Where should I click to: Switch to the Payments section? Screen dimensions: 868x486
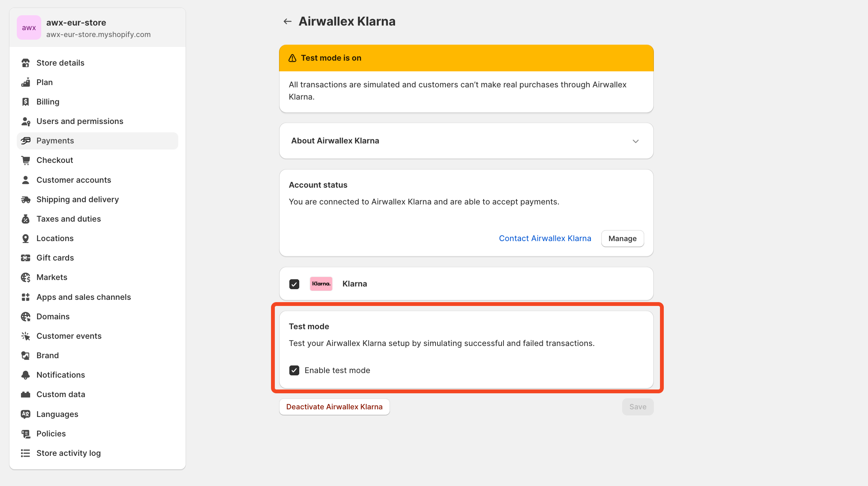55,140
